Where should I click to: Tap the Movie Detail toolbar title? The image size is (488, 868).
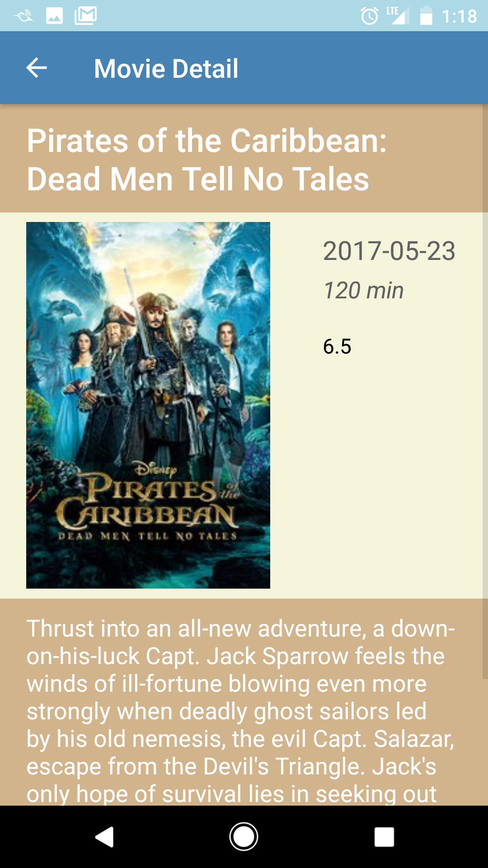click(x=166, y=69)
